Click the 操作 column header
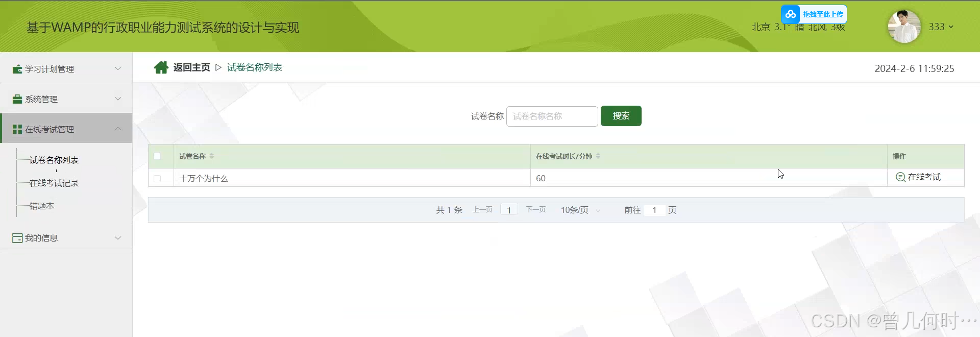 (925, 156)
